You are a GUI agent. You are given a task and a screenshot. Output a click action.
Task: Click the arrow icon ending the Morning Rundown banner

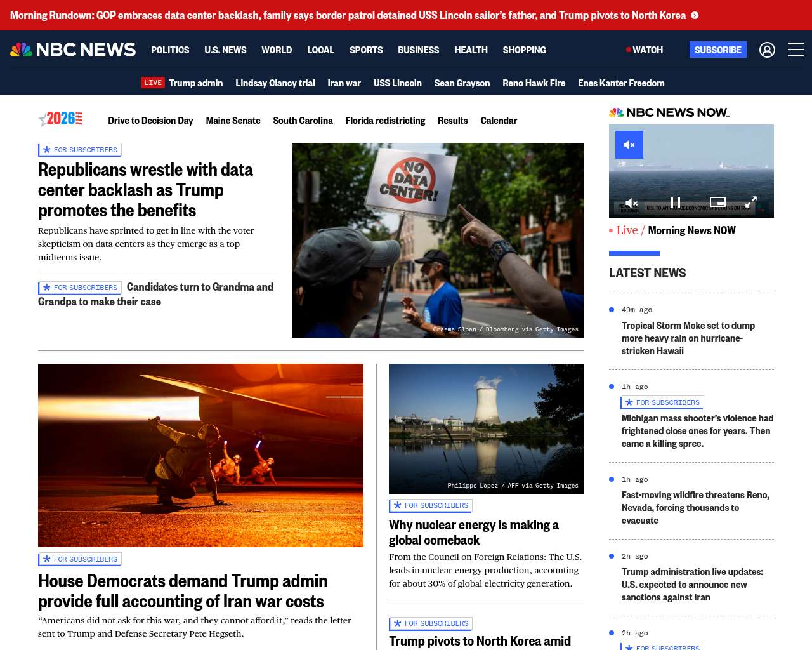pos(695,15)
